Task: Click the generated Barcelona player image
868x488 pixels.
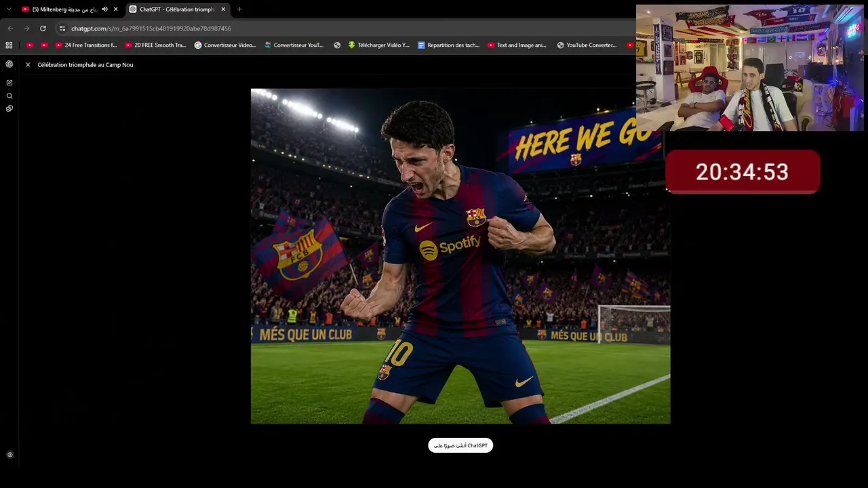Action: 460,256
